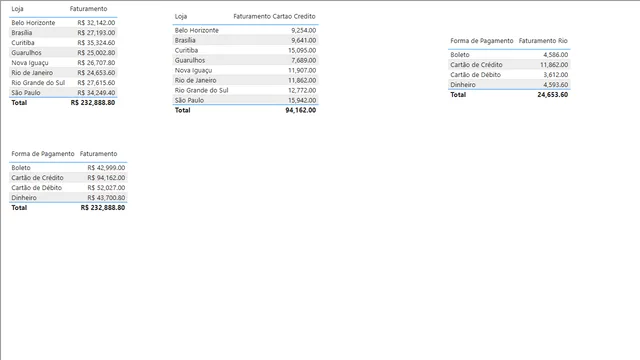
Task: Select Cartão de Crédito in the lower Faturamento table
Action: click(x=38, y=178)
